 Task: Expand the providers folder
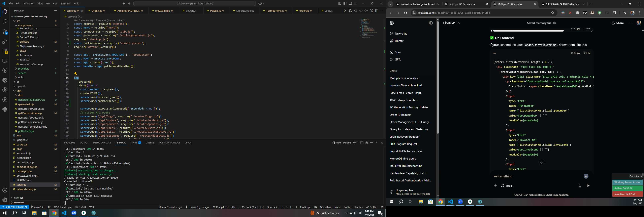pos(24,69)
